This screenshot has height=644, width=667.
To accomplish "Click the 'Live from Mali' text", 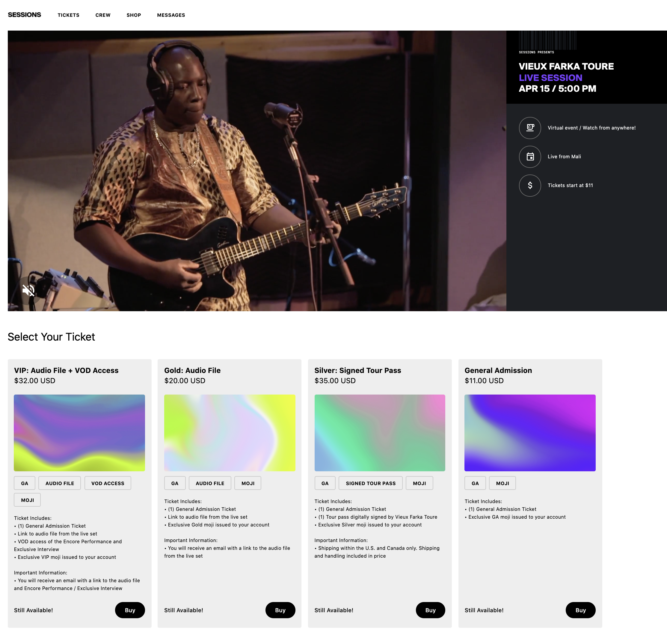I will [564, 157].
